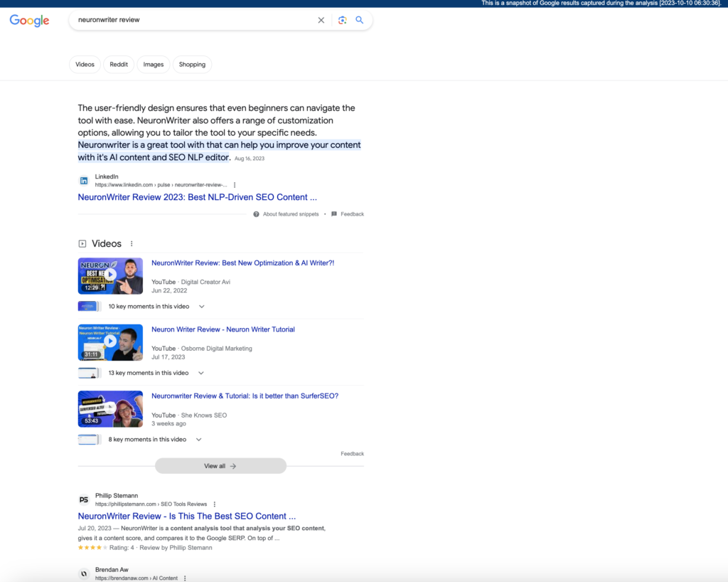728x582 pixels.
Task: Click the LinkedIn favicon icon
Action: (x=84, y=181)
